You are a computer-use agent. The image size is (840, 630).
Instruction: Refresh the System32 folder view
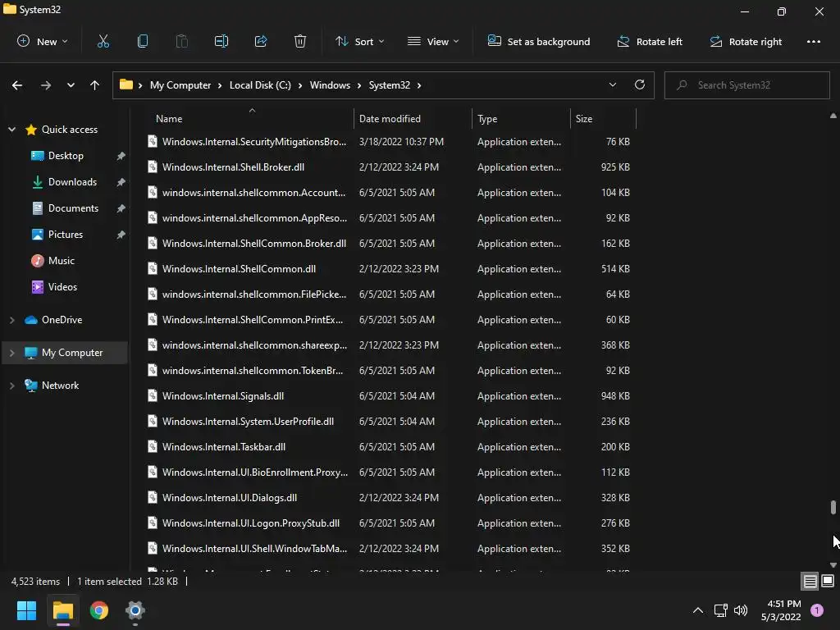coord(640,84)
